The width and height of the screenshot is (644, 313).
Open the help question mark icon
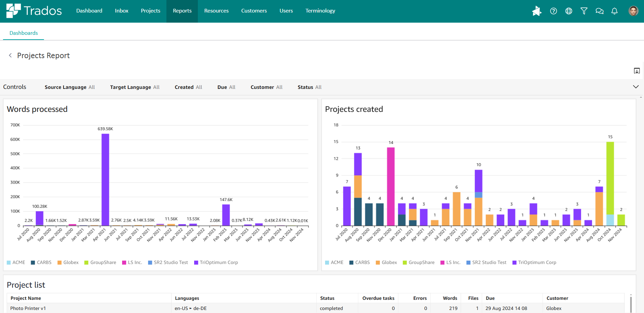pos(553,11)
